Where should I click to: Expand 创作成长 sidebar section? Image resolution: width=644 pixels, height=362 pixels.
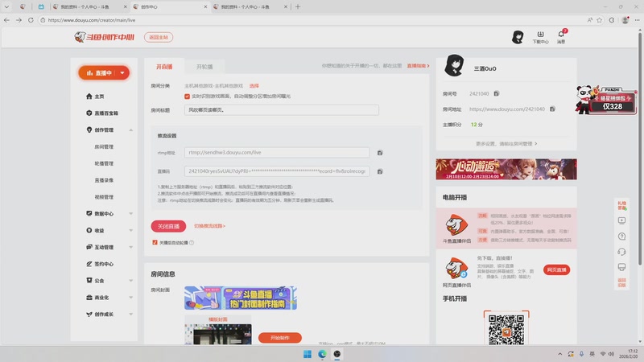[131, 315]
